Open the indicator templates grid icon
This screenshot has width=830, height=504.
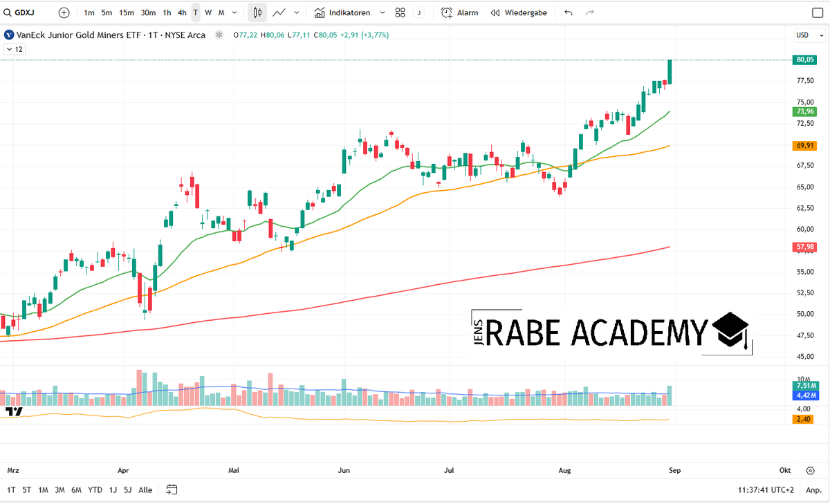tap(400, 12)
